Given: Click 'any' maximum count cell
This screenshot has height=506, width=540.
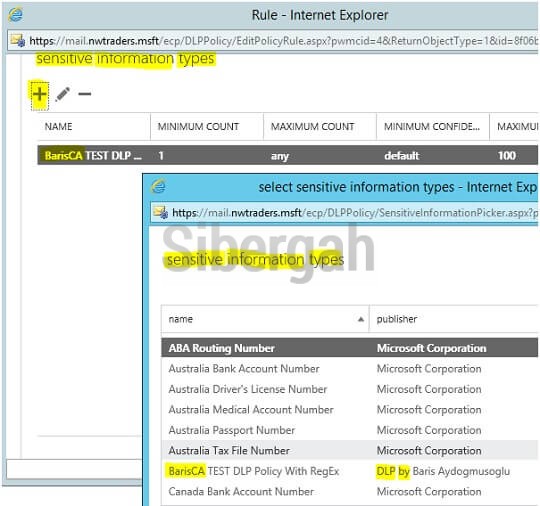Looking at the screenshot, I should [280, 156].
